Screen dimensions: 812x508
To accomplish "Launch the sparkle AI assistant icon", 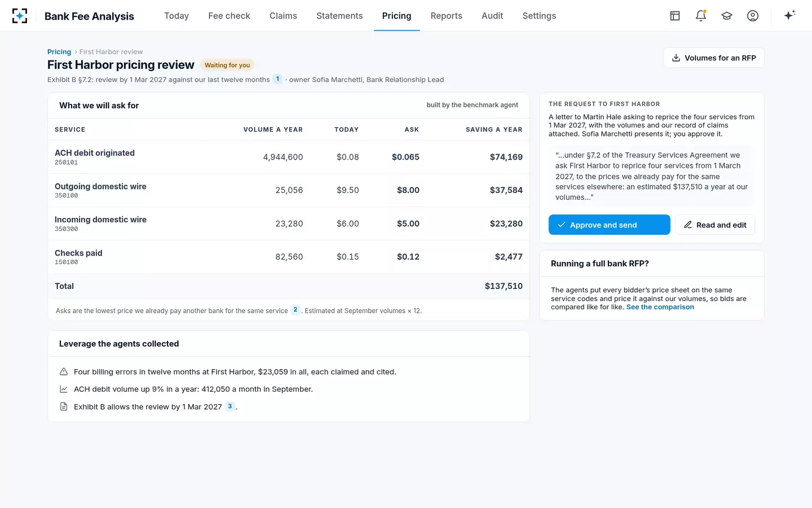I will tap(789, 15).
